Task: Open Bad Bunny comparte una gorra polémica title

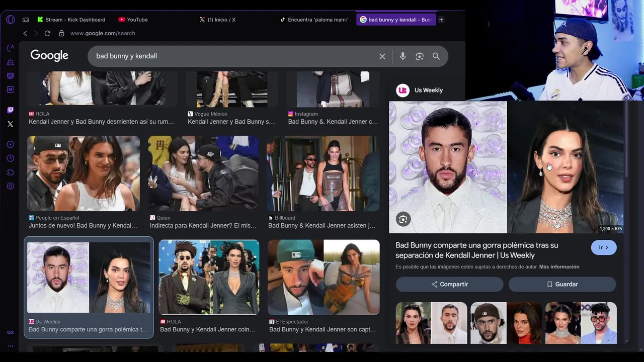Action: click(476, 250)
